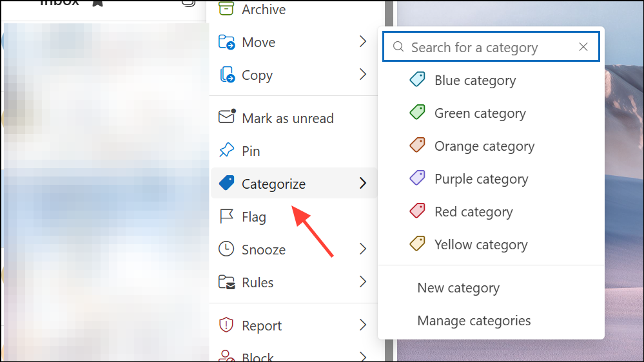Open the Categorize menu entry
Viewport: 644px width, 362px height.
coord(273,184)
